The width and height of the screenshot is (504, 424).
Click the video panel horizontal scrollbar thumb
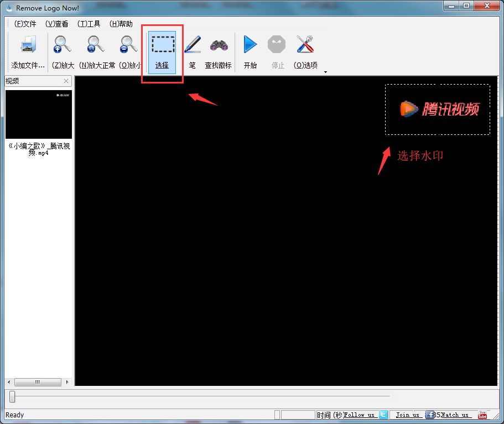pos(38,382)
